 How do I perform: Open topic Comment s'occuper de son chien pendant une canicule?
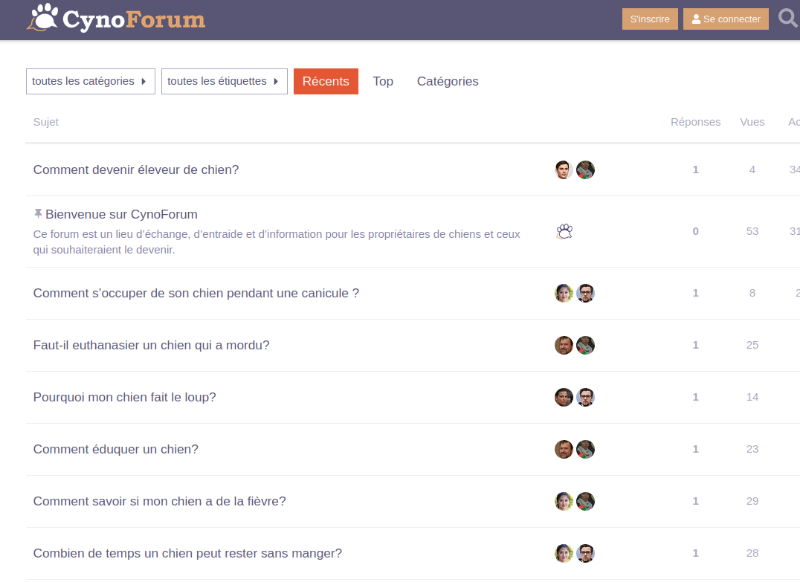coord(196,293)
